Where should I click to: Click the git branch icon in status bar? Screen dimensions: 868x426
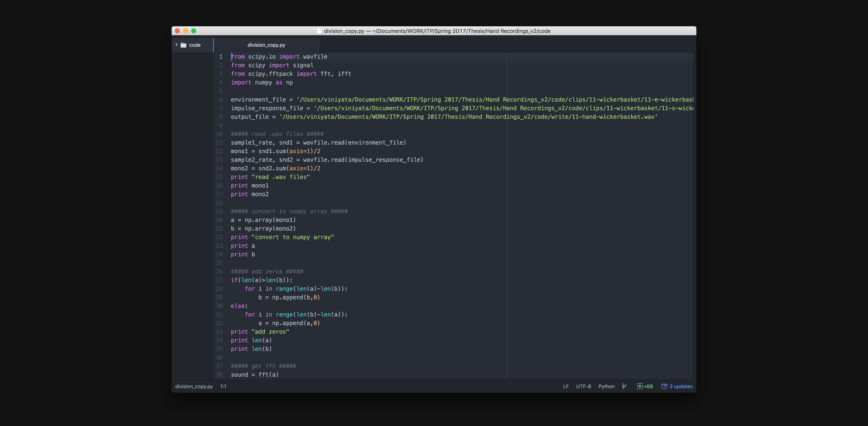[624, 386]
